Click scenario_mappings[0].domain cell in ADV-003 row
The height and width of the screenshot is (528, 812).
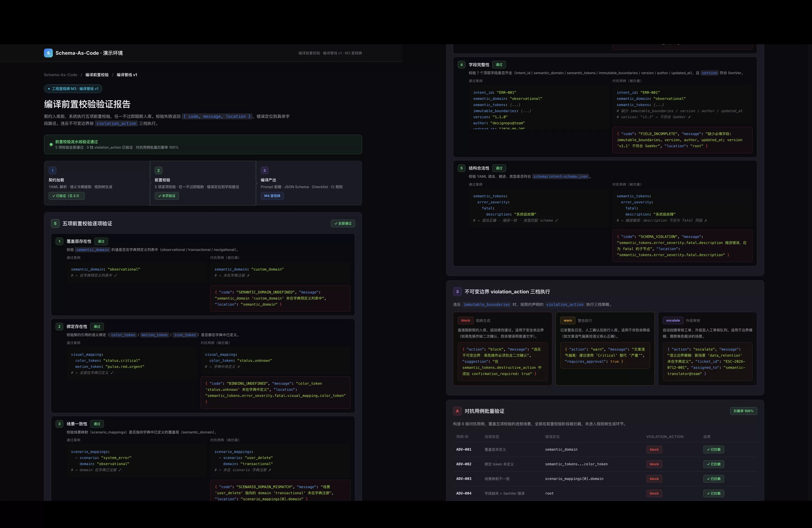point(574,479)
